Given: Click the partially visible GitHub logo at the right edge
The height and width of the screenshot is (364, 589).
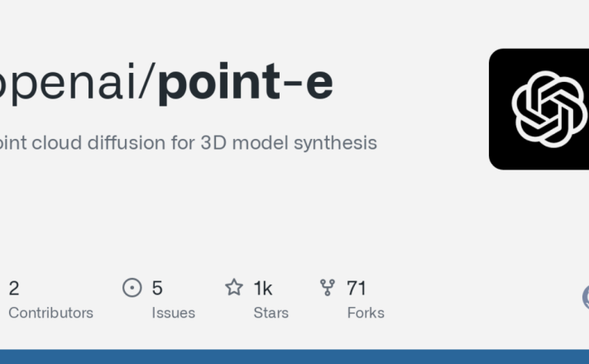Looking at the screenshot, I should (x=586, y=297).
